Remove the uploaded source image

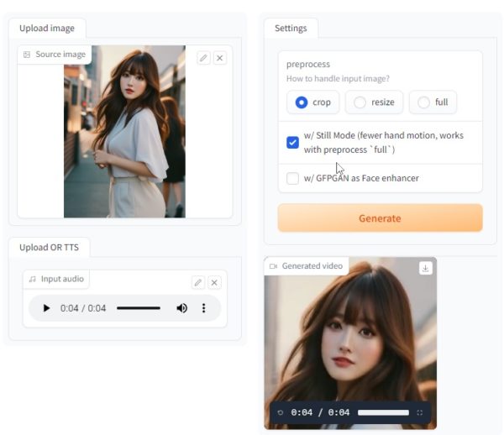pos(219,58)
